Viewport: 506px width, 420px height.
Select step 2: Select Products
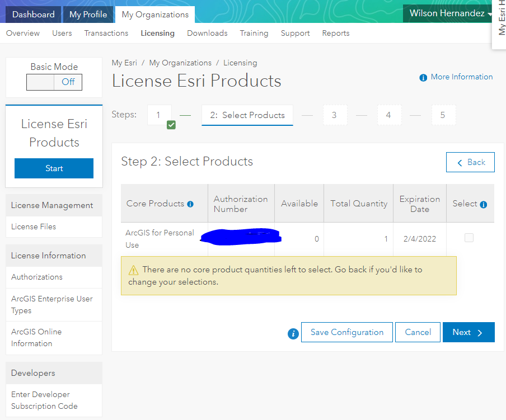pos(247,115)
